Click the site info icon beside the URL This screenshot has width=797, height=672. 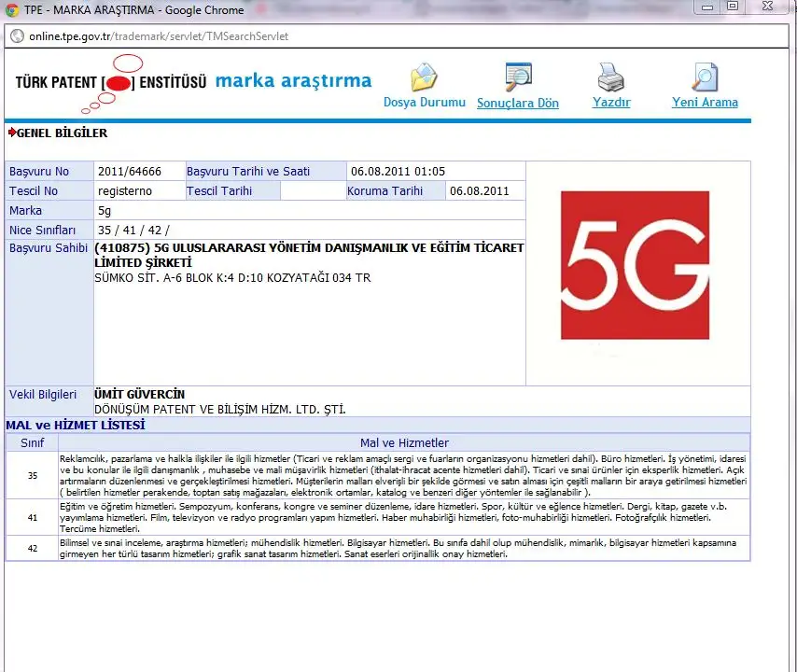17,36
